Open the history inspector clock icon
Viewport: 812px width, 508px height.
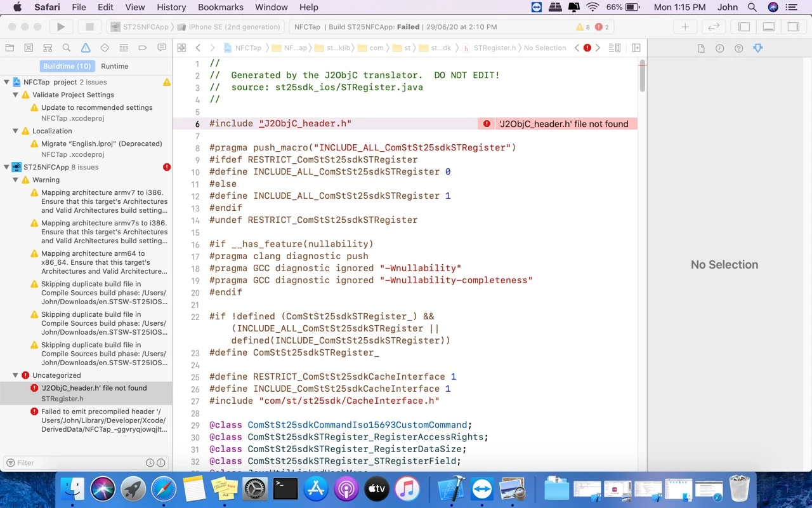click(x=720, y=48)
